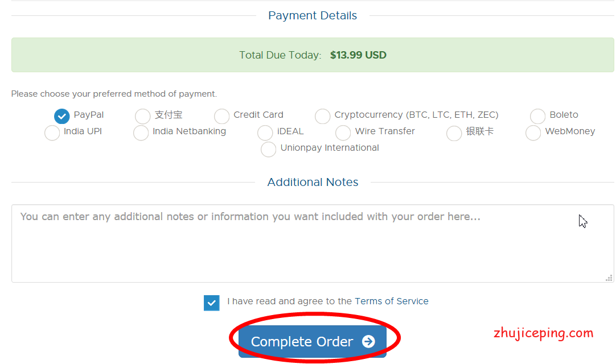Click the Cryptocurrency option label text
Screen dimensions: 616x364
[x=416, y=115]
